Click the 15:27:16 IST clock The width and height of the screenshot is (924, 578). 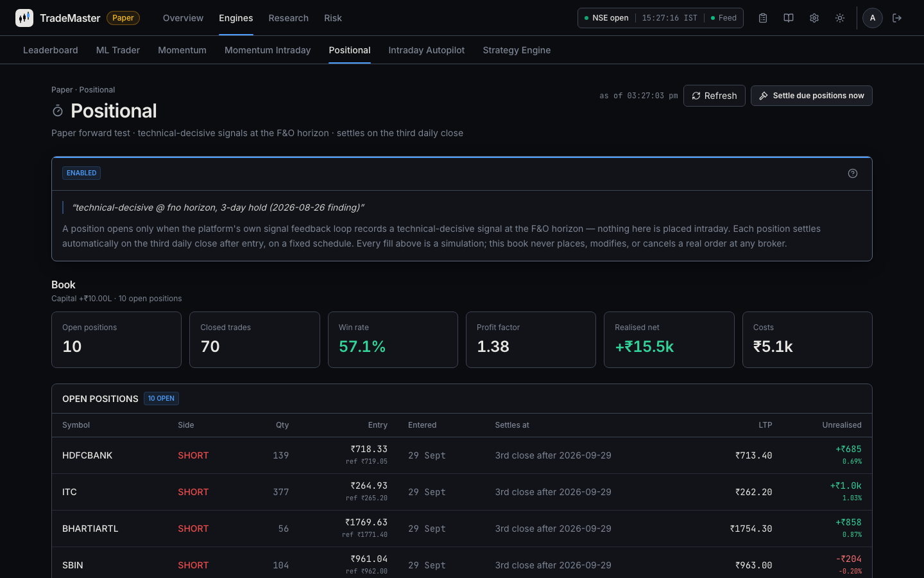pyautogui.click(x=669, y=18)
